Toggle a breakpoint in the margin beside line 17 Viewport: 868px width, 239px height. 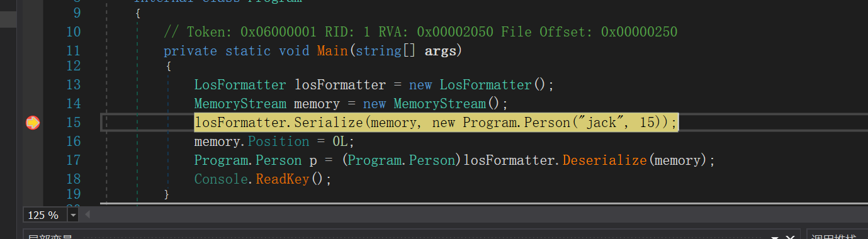pos(33,160)
